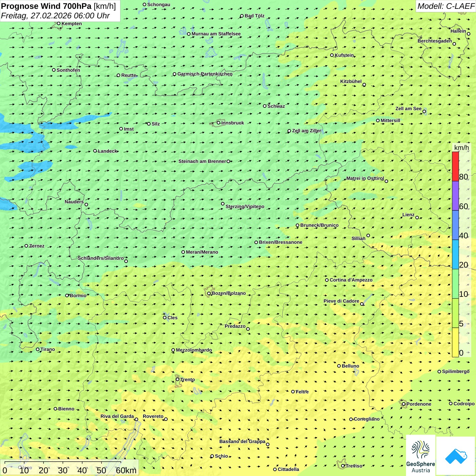The image size is (476, 476).
Task: Click the GeoSphere Austria logo
Action: click(x=421, y=455)
